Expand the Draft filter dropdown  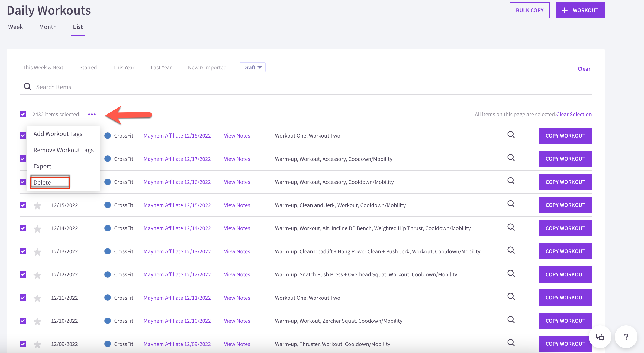point(252,67)
